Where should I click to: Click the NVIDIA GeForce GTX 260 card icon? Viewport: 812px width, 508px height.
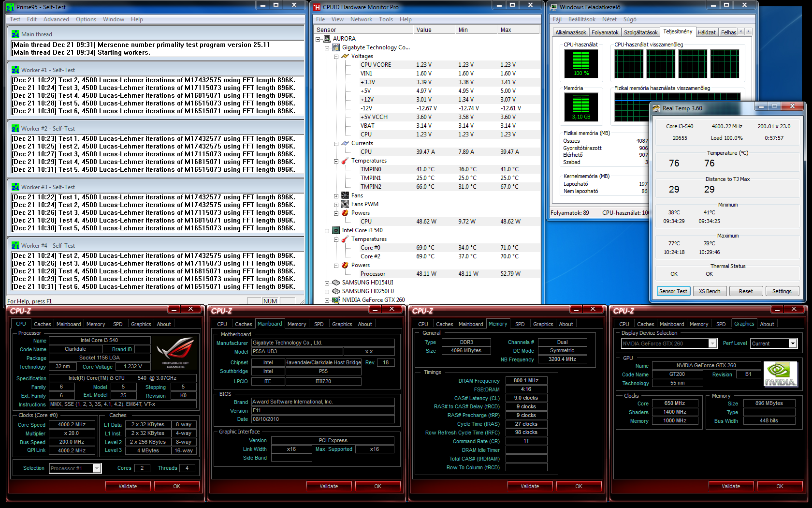336,300
